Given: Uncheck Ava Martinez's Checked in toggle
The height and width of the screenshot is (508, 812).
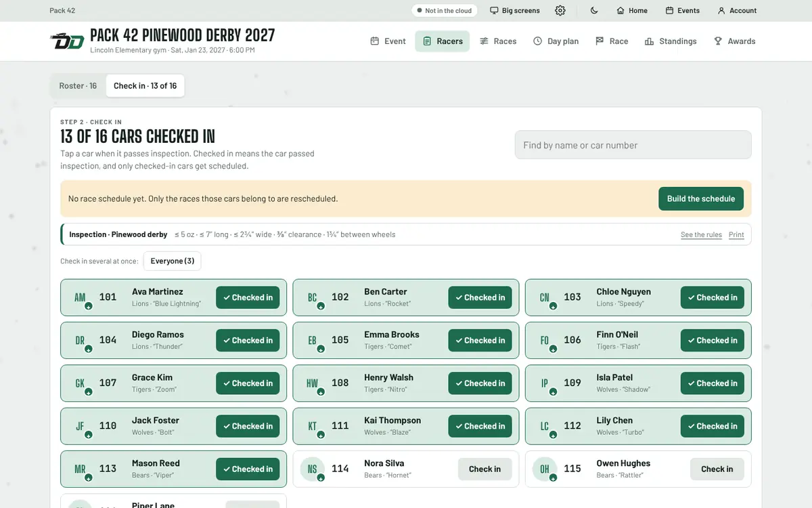Looking at the screenshot, I should tap(248, 297).
